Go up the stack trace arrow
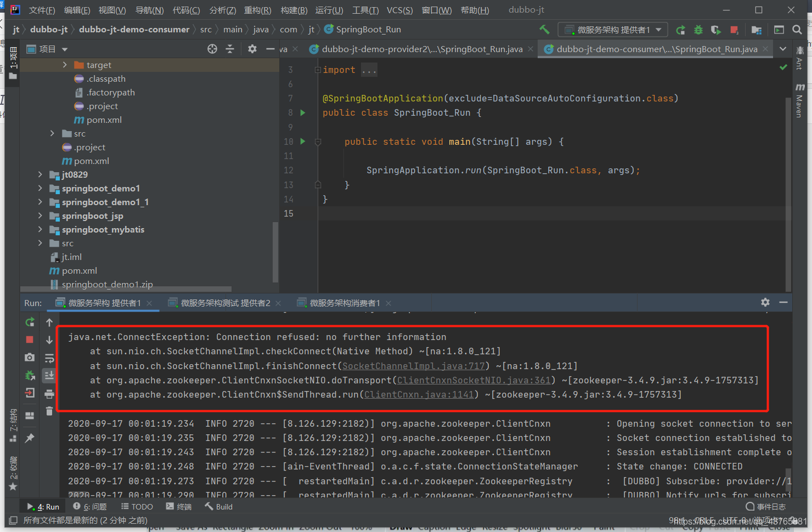 click(x=49, y=322)
